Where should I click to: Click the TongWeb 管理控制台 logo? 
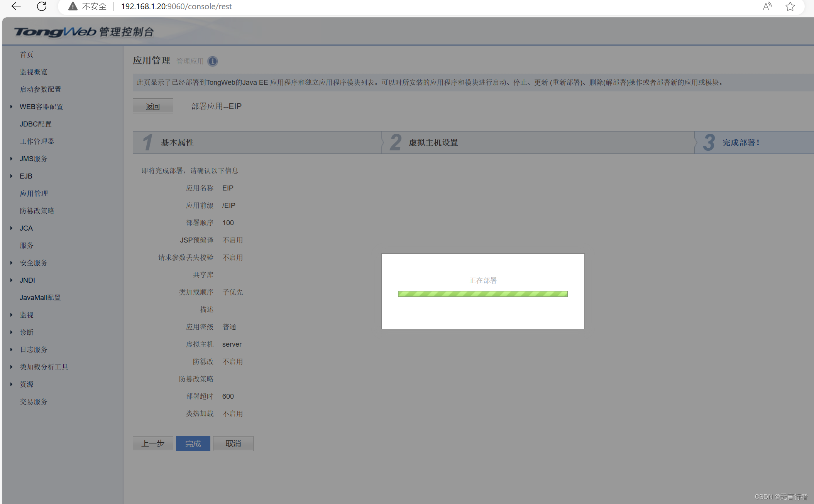point(84,32)
